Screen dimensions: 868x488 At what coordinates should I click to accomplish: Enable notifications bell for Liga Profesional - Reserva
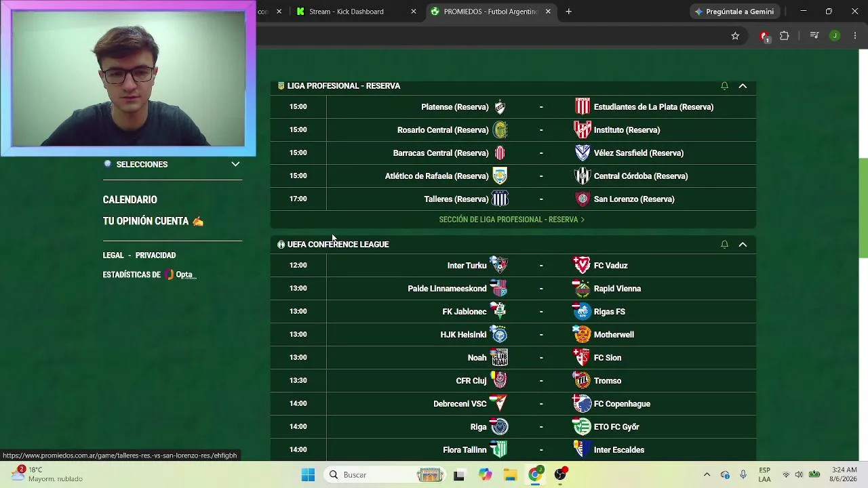[x=724, y=86]
